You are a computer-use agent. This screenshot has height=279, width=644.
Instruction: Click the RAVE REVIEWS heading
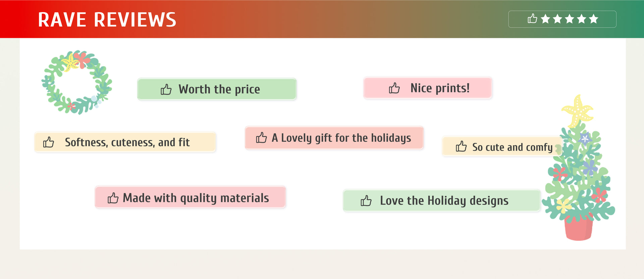pos(107,19)
